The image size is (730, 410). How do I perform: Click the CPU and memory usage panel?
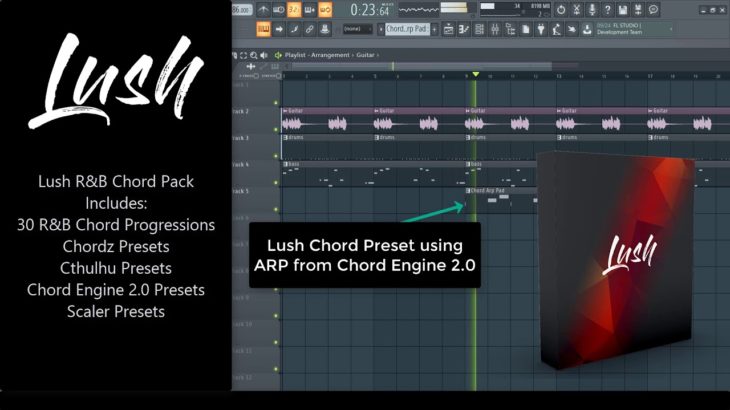tap(515, 10)
